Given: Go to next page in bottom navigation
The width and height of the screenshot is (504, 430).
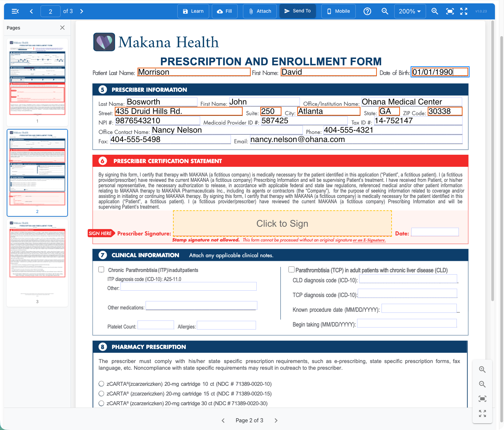Looking at the screenshot, I should (276, 421).
